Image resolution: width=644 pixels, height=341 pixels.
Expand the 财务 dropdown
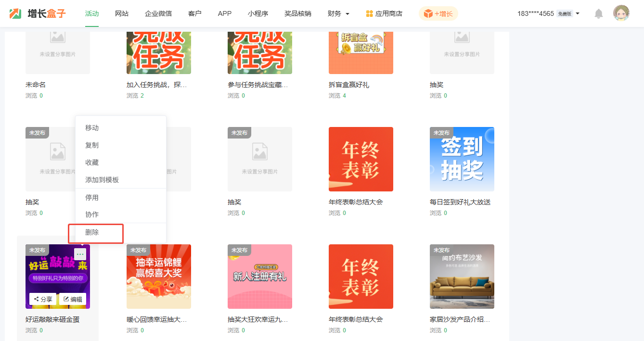click(x=338, y=13)
